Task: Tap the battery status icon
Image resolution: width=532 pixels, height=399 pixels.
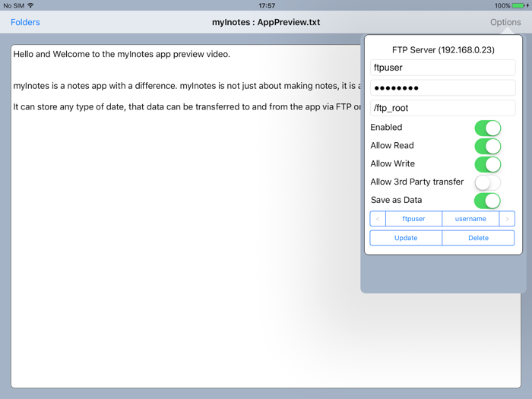Action: (x=518, y=5)
